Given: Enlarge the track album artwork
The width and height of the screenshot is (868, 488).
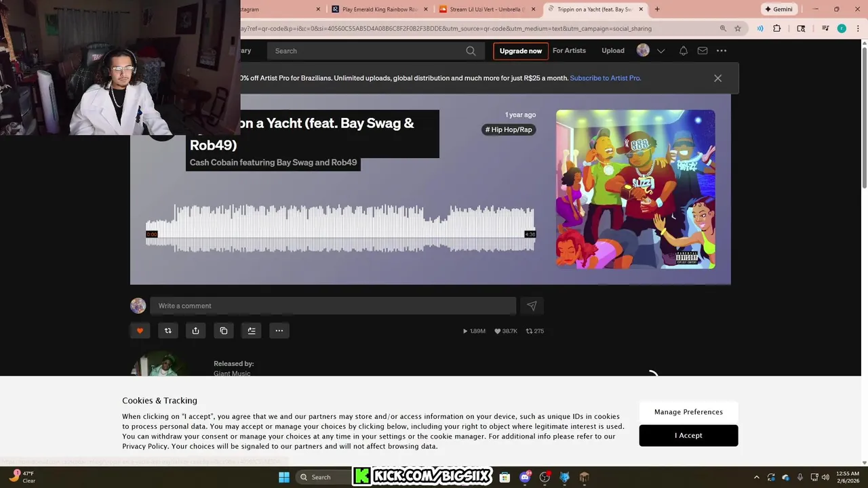Looking at the screenshot, I should 635,189.
